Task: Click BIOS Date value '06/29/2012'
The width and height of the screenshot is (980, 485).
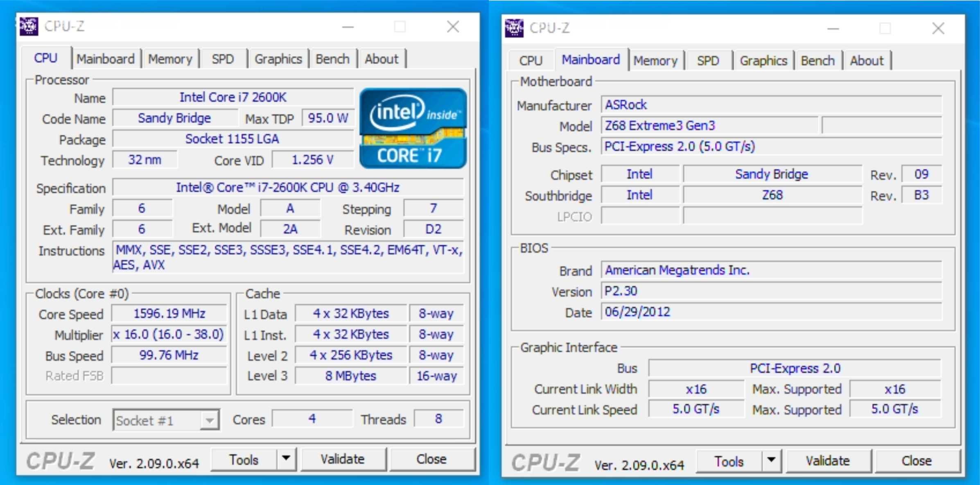Action: click(x=772, y=312)
